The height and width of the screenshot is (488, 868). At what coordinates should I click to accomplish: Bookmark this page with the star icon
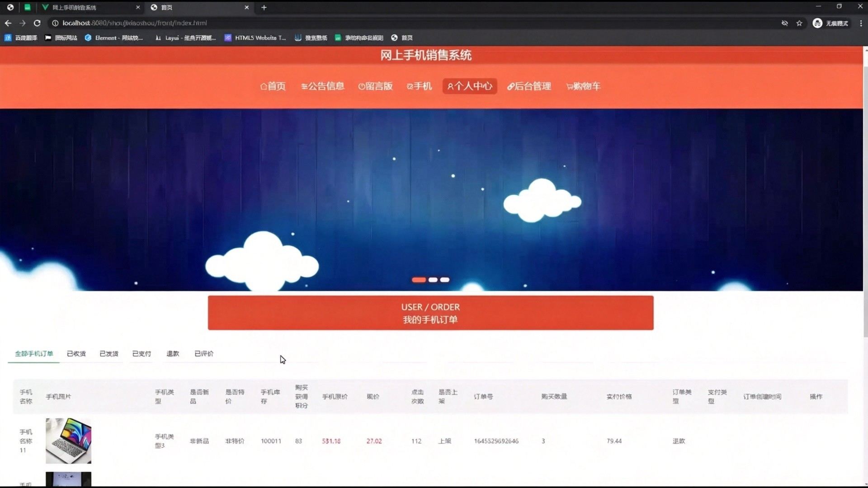(799, 23)
